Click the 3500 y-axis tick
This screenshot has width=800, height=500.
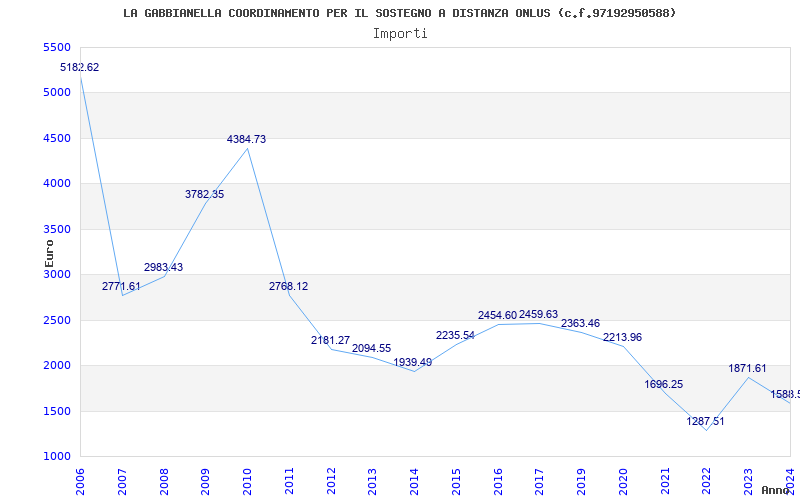pyautogui.click(x=57, y=229)
